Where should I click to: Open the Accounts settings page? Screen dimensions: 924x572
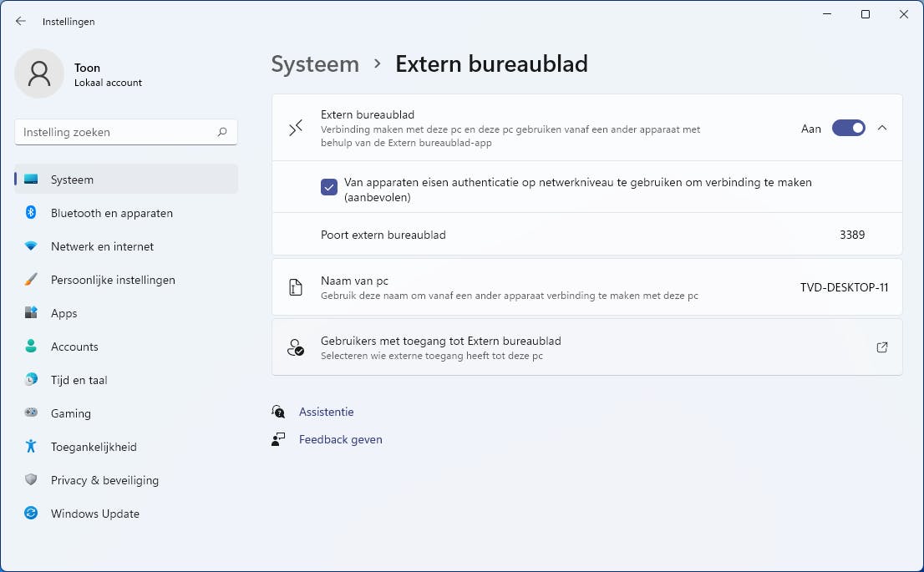pos(74,347)
